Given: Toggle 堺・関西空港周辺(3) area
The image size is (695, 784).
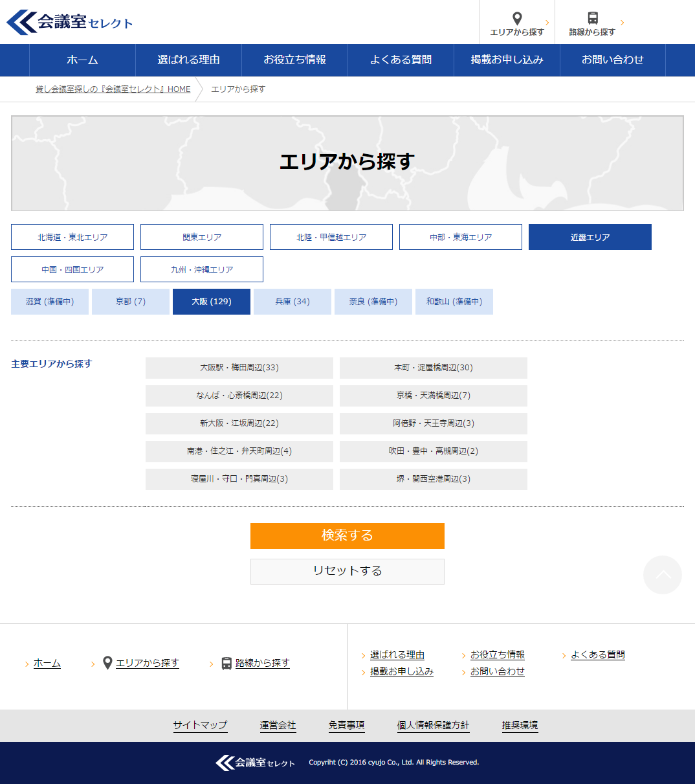Looking at the screenshot, I should point(434,479).
